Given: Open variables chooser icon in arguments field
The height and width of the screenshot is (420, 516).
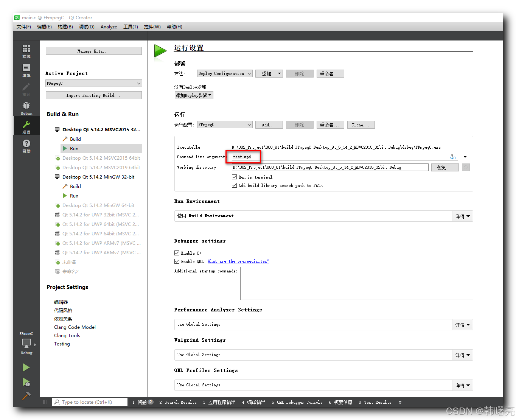Looking at the screenshot, I should [453, 157].
